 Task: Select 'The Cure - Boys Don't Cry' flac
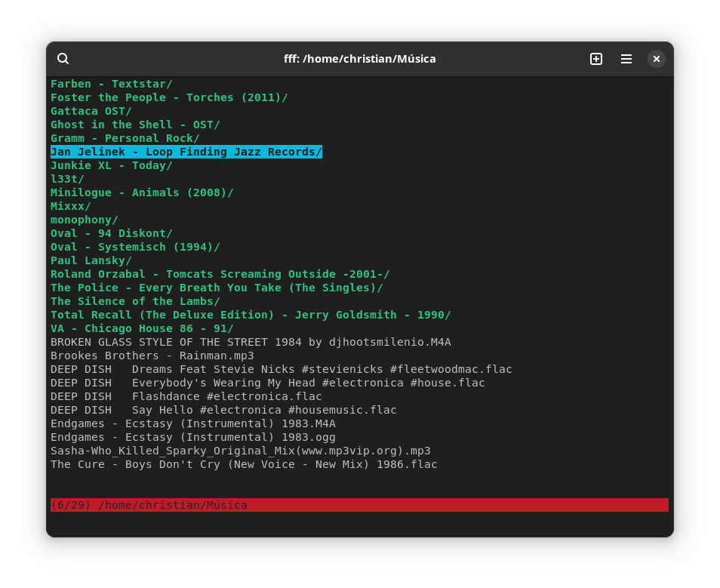[x=244, y=464]
